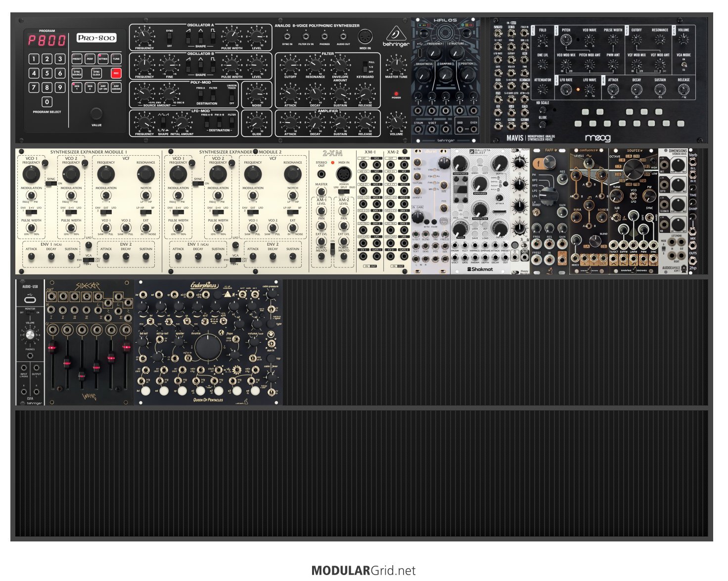Select the SYNC SOURCE button
Viewport: 728px width, 581px height.
click(77, 73)
